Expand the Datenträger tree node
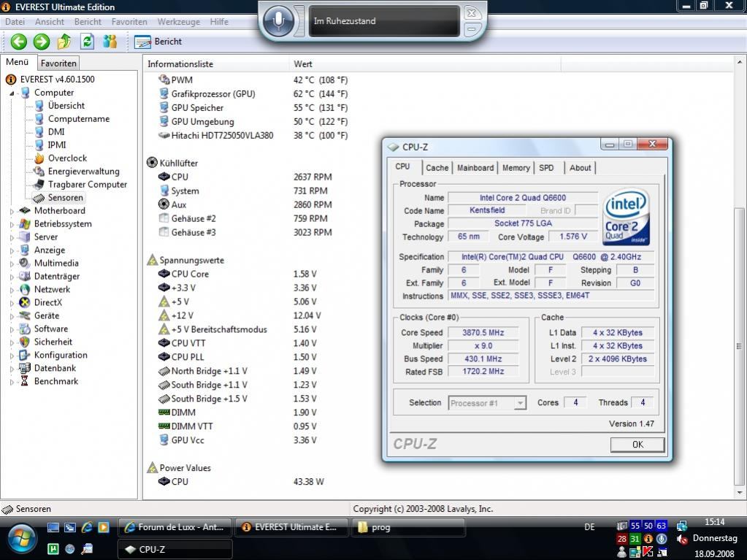This screenshot has height=560, width=747. (12, 276)
